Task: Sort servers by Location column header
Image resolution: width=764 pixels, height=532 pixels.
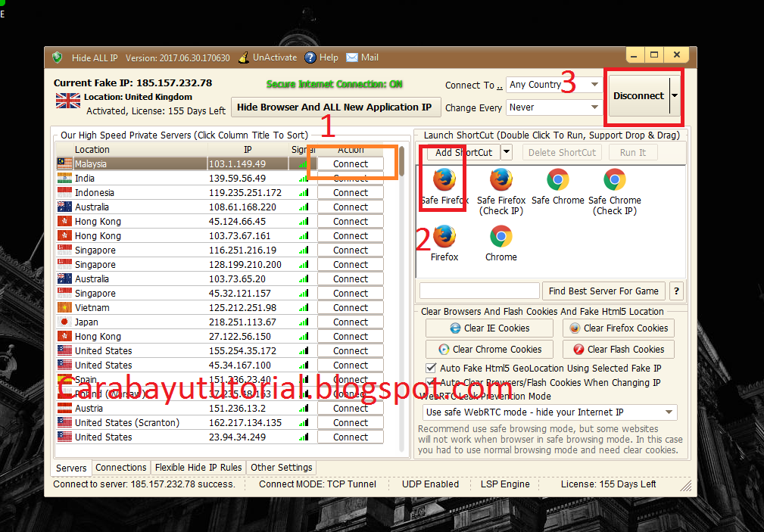Action: 140,150
